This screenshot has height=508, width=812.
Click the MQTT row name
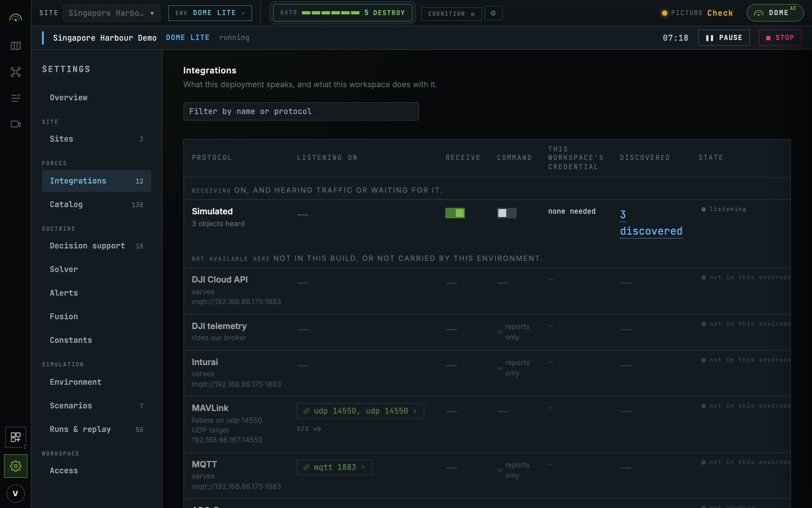click(204, 464)
